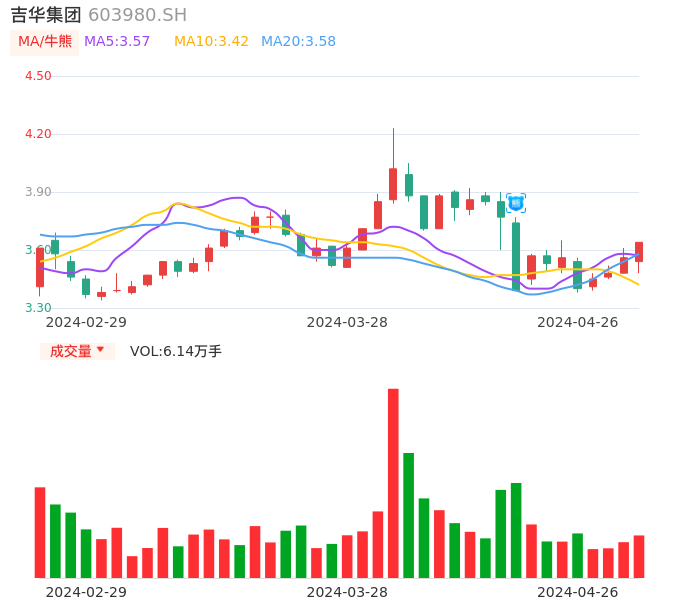Click the last red volume bar on the right

click(x=639, y=556)
